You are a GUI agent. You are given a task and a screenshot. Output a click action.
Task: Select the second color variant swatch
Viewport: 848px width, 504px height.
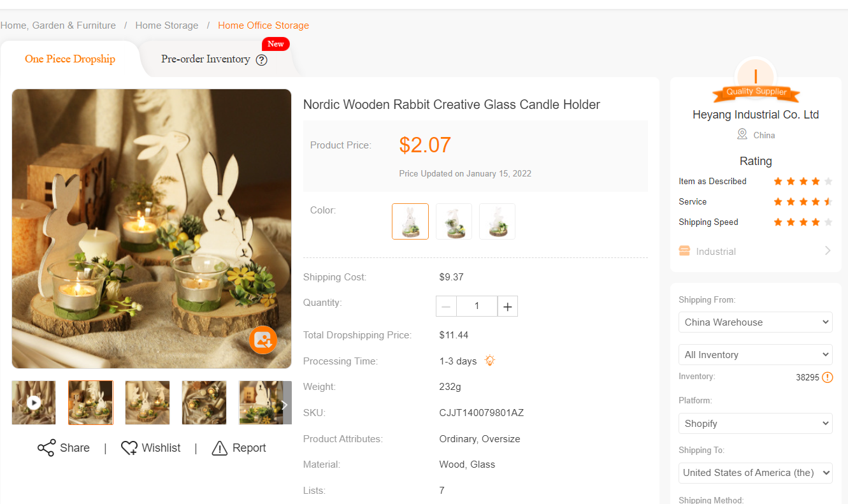tap(454, 221)
